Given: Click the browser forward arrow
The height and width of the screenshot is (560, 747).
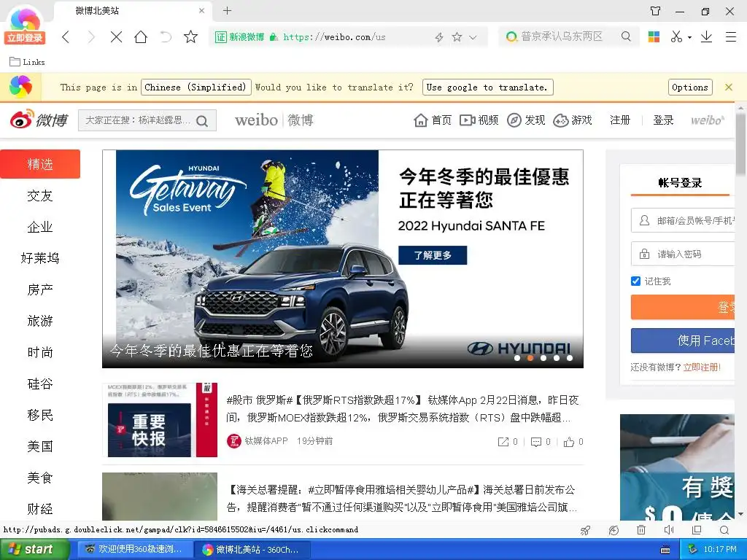Looking at the screenshot, I should tap(91, 37).
